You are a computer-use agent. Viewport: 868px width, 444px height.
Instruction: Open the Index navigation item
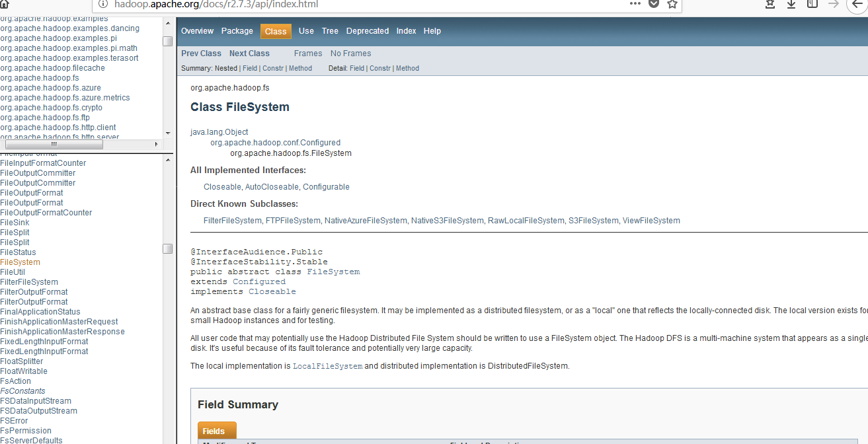click(407, 31)
